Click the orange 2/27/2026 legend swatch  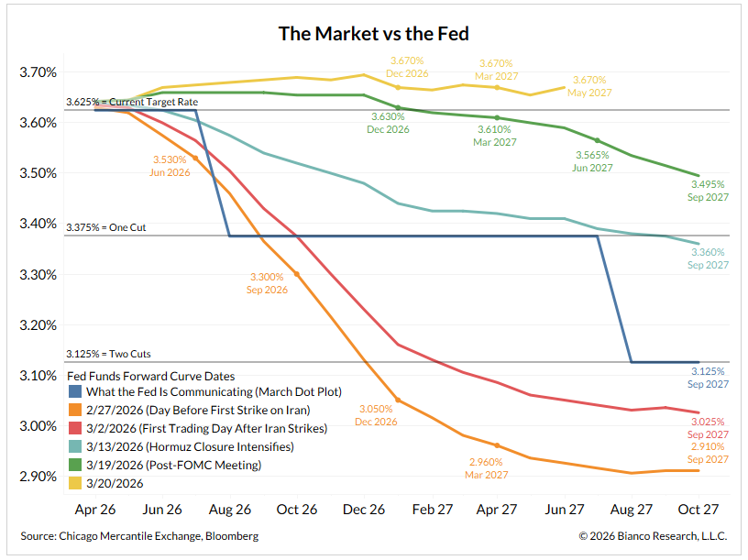pos(73,410)
